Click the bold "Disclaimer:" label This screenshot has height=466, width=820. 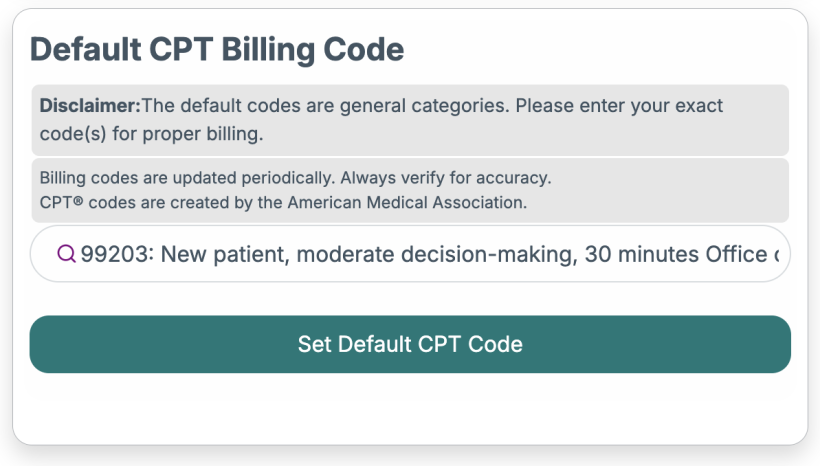(89, 105)
